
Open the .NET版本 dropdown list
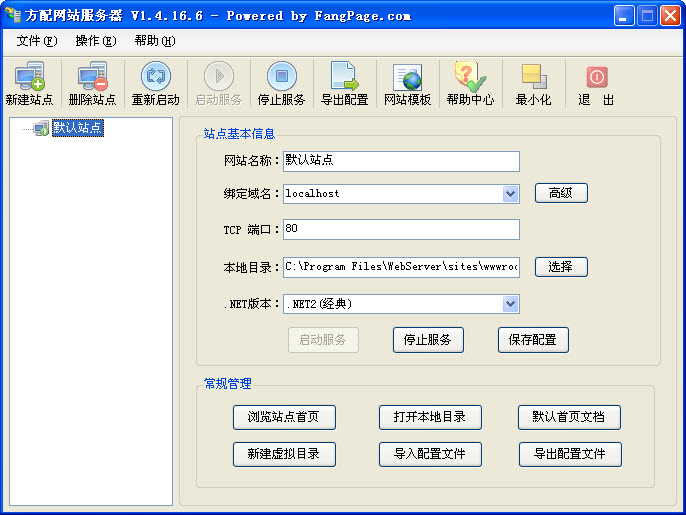tap(510, 304)
